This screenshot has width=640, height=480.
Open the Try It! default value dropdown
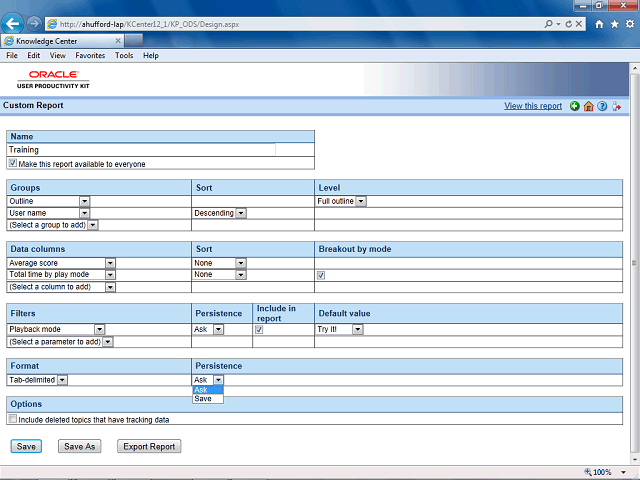coord(358,329)
